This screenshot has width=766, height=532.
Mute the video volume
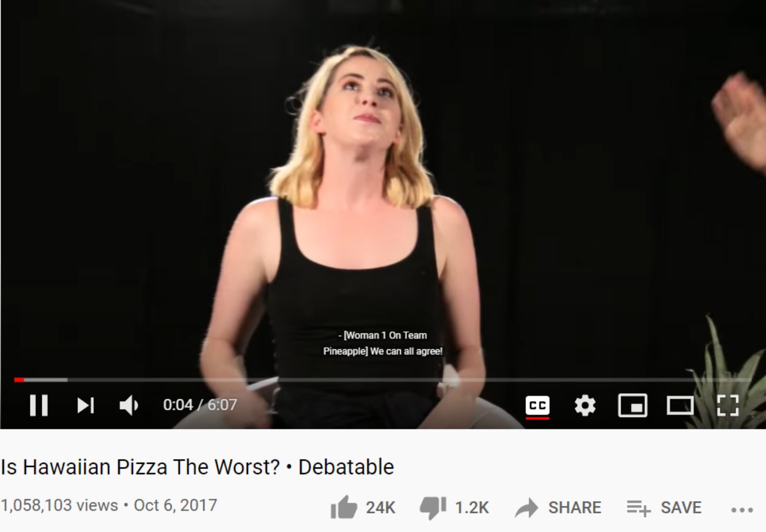tap(128, 405)
